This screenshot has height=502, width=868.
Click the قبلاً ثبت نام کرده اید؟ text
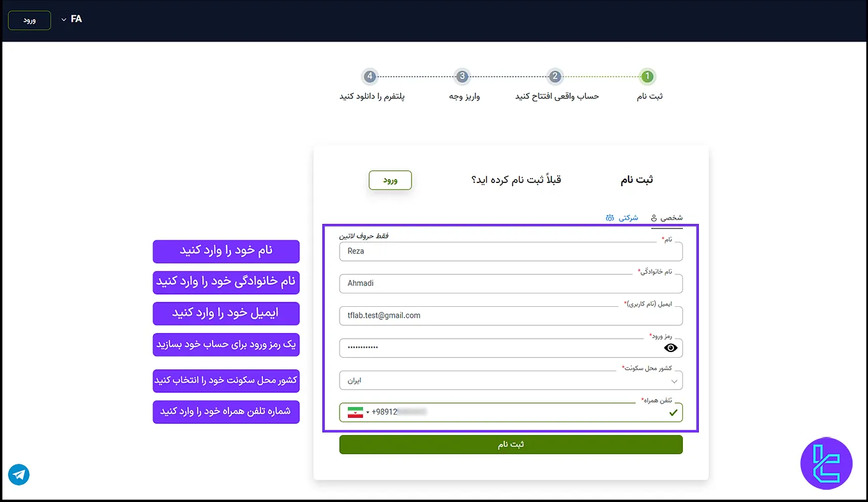pyautogui.click(x=516, y=180)
